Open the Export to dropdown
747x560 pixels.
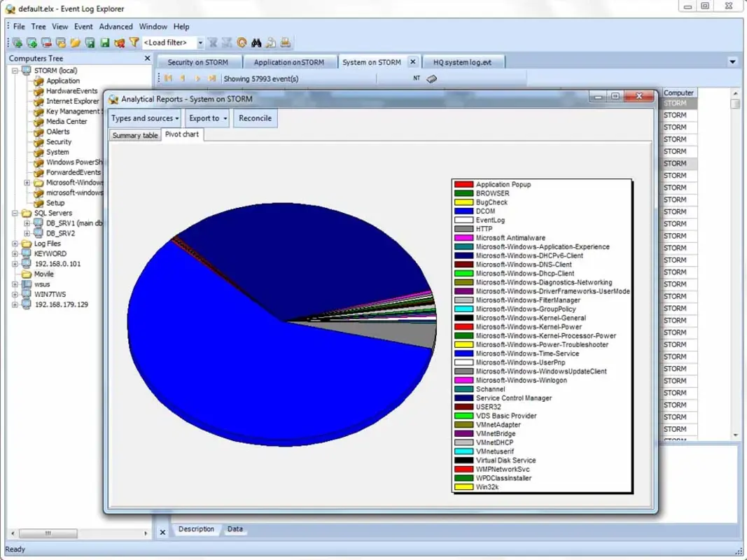[206, 118]
